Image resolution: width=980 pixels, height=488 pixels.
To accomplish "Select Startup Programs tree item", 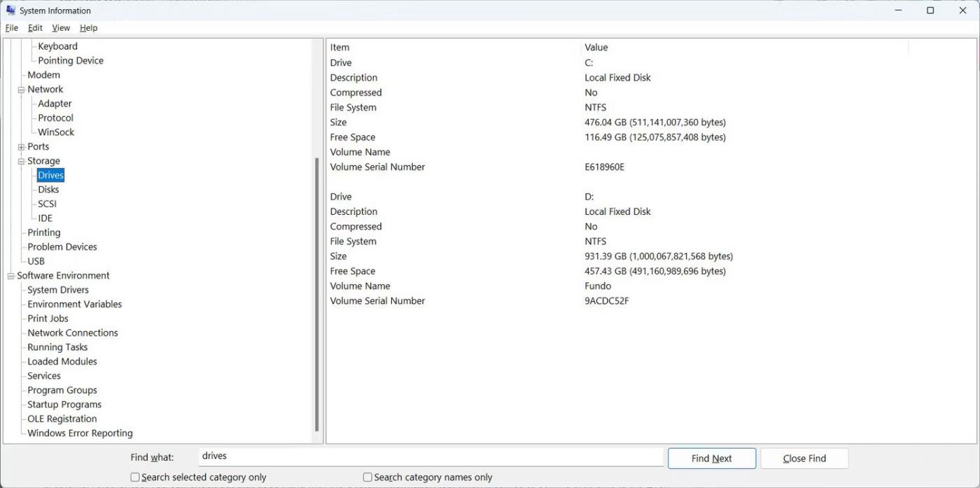I will pyautogui.click(x=64, y=405).
